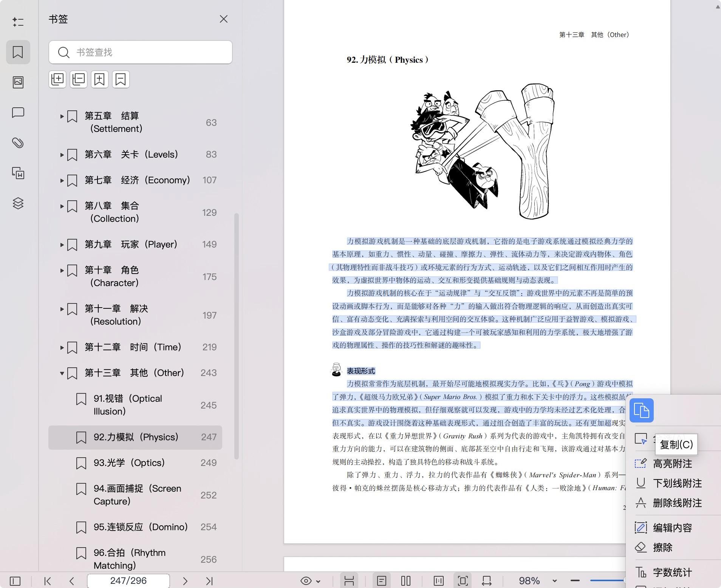Image resolution: width=721 pixels, height=588 pixels.
Task: Expand 第十一章 解决 (Resolution) bookmark
Action: click(x=62, y=309)
